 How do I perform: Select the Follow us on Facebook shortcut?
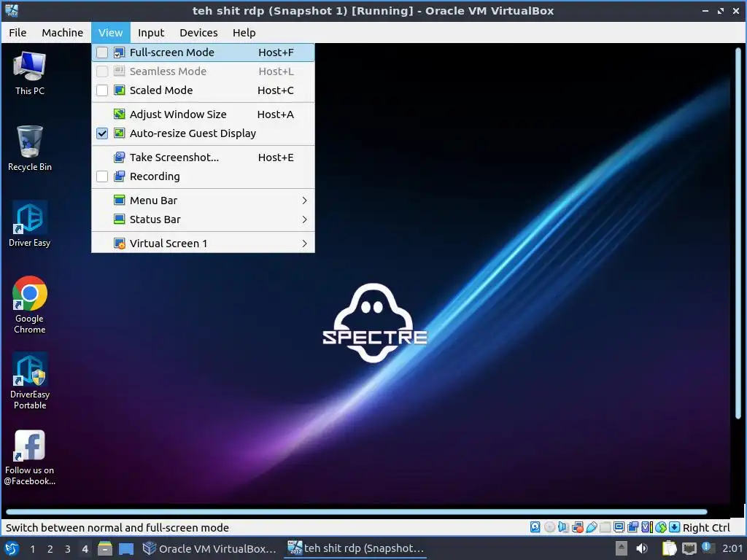pos(29,458)
